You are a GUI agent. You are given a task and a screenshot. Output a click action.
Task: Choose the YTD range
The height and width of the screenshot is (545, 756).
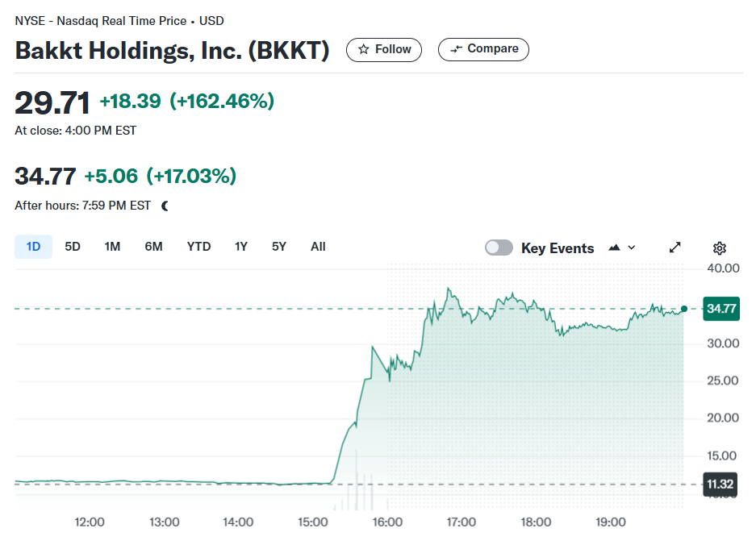(198, 247)
